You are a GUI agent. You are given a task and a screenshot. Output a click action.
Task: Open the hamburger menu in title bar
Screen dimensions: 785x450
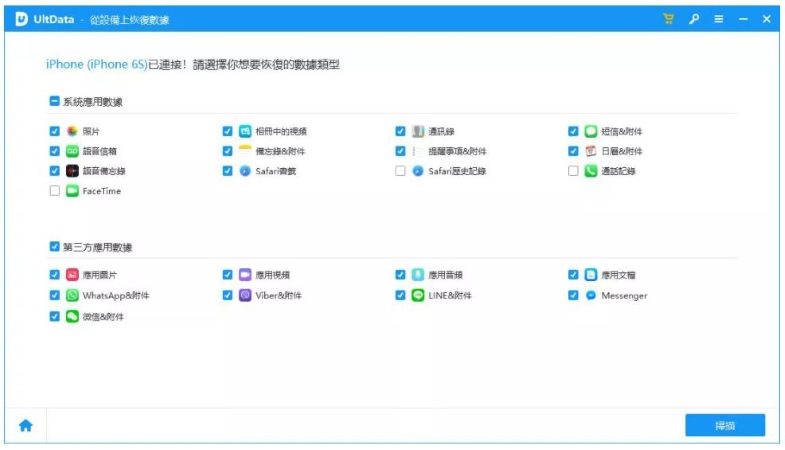(718, 19)
